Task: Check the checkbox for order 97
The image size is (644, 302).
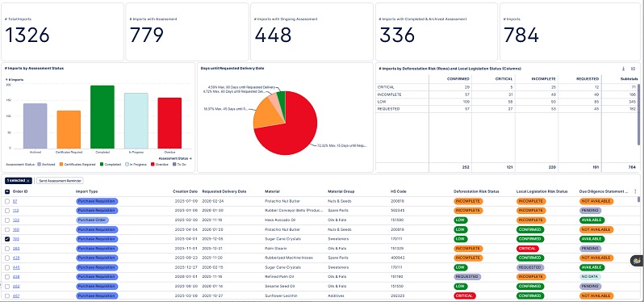Action: (x=7, y=201)
